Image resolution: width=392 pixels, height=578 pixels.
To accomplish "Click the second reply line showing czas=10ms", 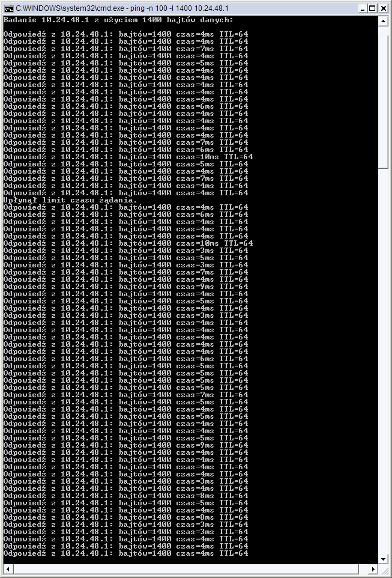I will tap(128, 244).
